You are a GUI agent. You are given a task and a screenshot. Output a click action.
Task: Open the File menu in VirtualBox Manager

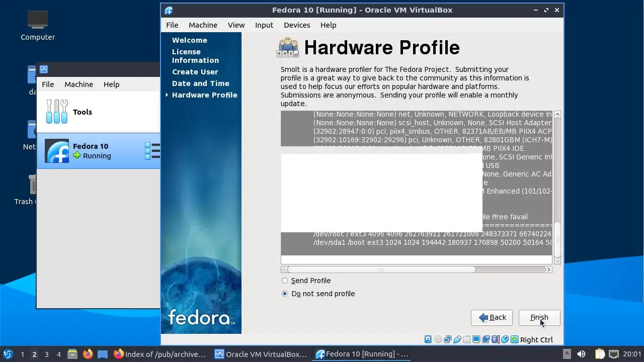click(48, 84)
